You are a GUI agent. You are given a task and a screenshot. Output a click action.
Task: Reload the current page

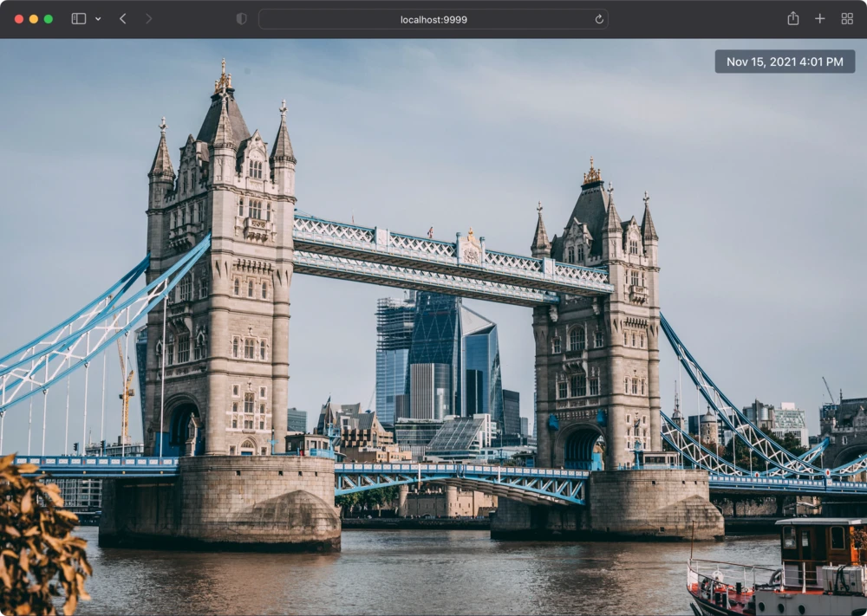coord(599,19)
